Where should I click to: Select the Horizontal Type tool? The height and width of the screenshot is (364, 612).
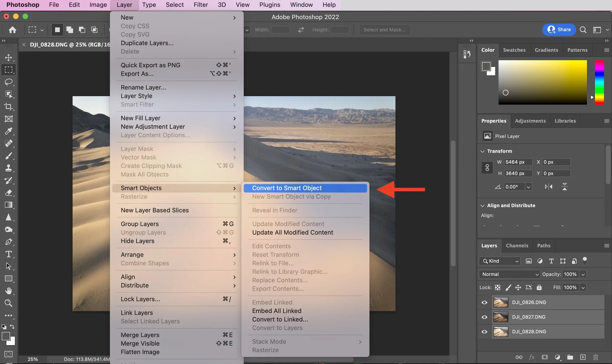(x=9, y=254)
